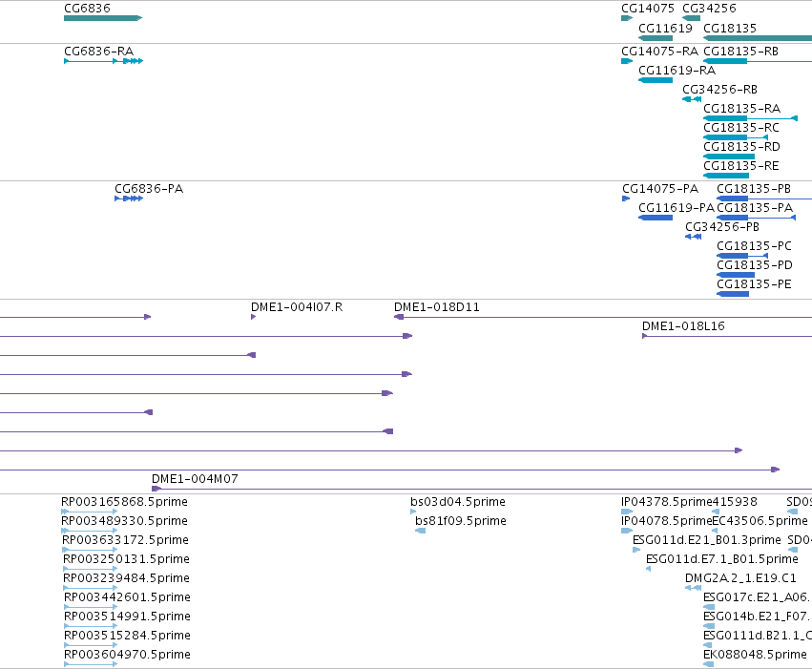This screenshot has width=812, height=669.
Task: Select the CG18135-RD transcript bar
Action: click(x=729, y=157)
